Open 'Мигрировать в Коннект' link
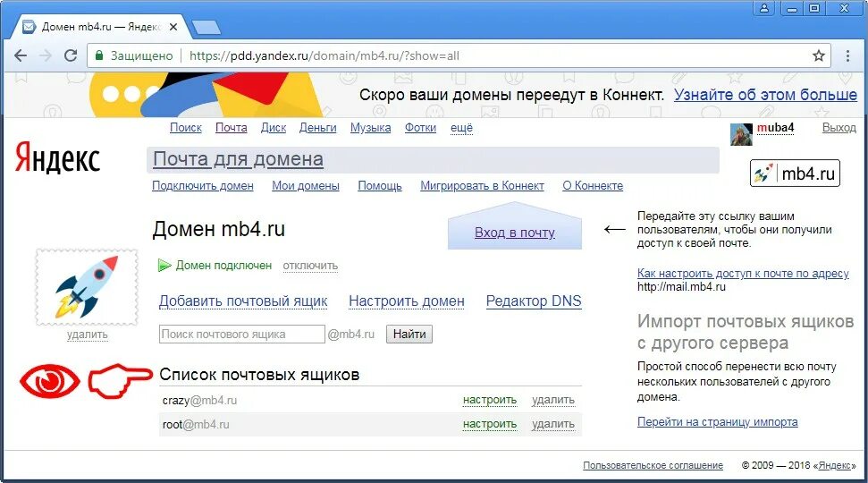The height and width of the screenshot is (483, 868). point(482,186)
